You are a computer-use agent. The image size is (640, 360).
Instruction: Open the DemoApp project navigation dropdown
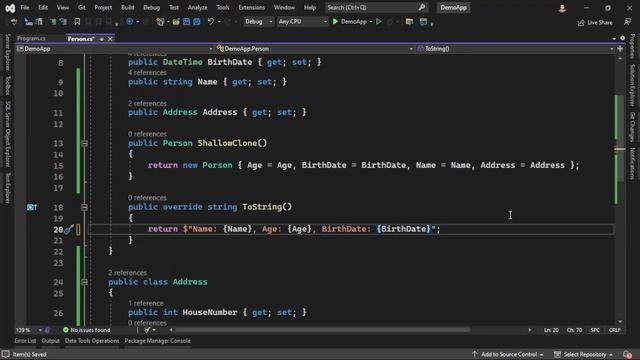tap(115, 49)
